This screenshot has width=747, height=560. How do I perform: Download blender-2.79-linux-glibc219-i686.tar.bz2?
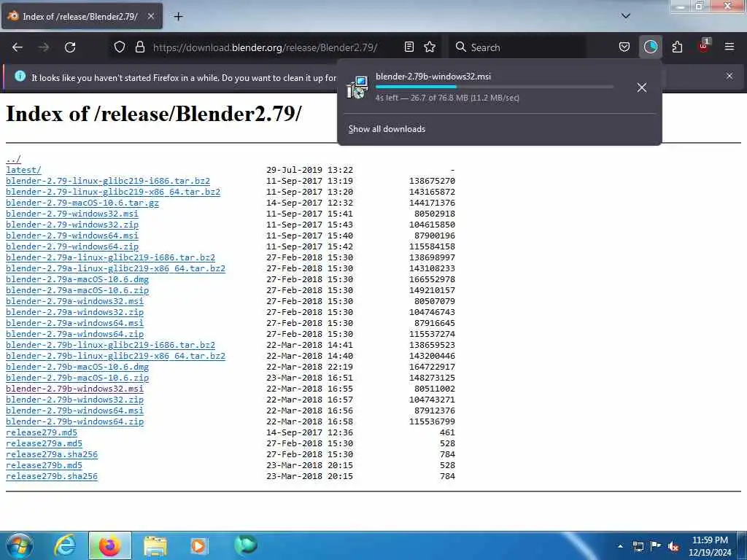[x=108, y=181]
